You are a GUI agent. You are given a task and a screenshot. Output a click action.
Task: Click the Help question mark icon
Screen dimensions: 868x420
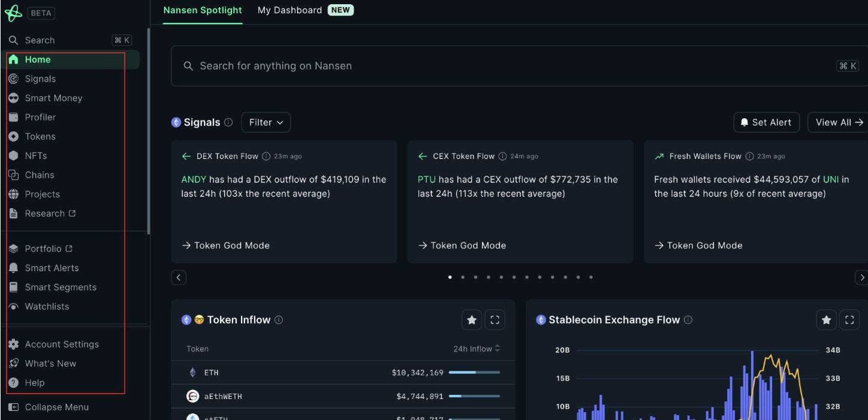point(14,382)
